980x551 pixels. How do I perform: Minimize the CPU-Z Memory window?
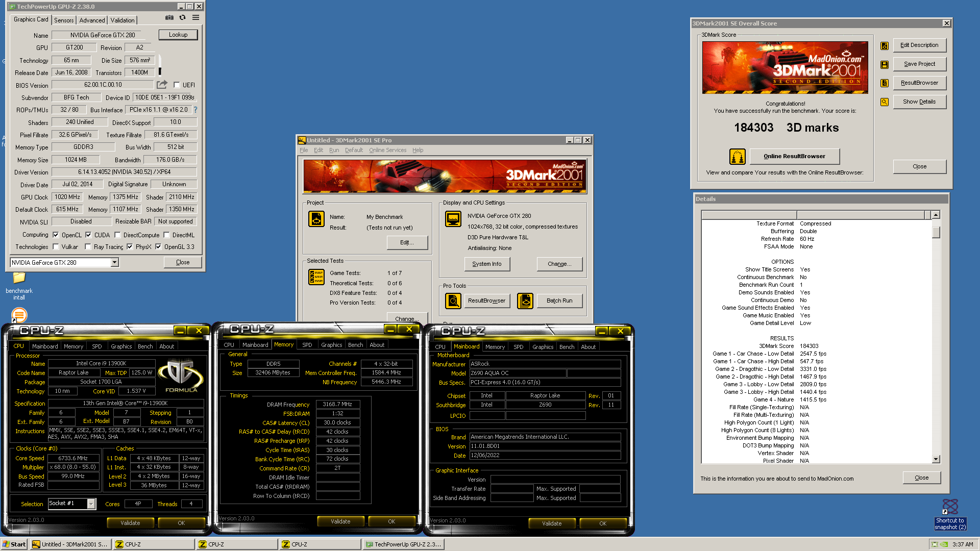tap(390, 330)
